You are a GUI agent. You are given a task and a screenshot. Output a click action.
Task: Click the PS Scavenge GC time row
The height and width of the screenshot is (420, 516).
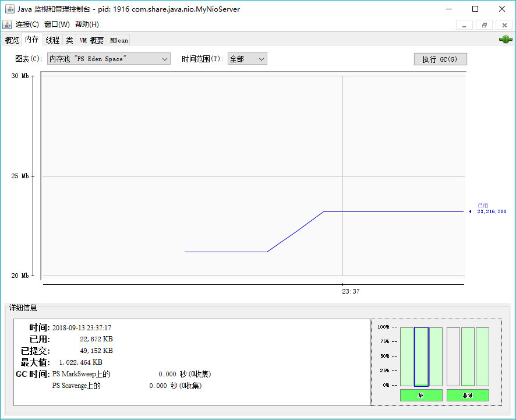point(127,386)
